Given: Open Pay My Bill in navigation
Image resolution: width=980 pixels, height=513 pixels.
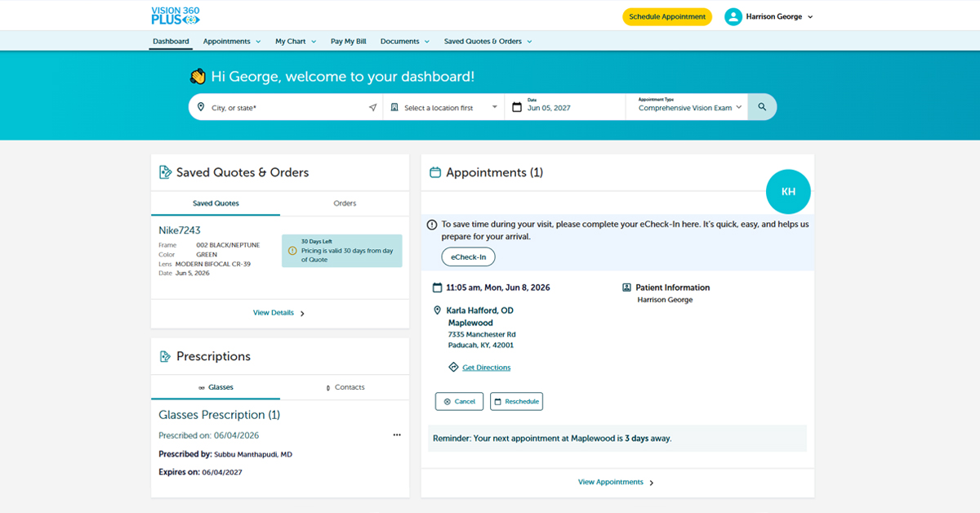Looking at the screenshot, I should coord(348,41).
